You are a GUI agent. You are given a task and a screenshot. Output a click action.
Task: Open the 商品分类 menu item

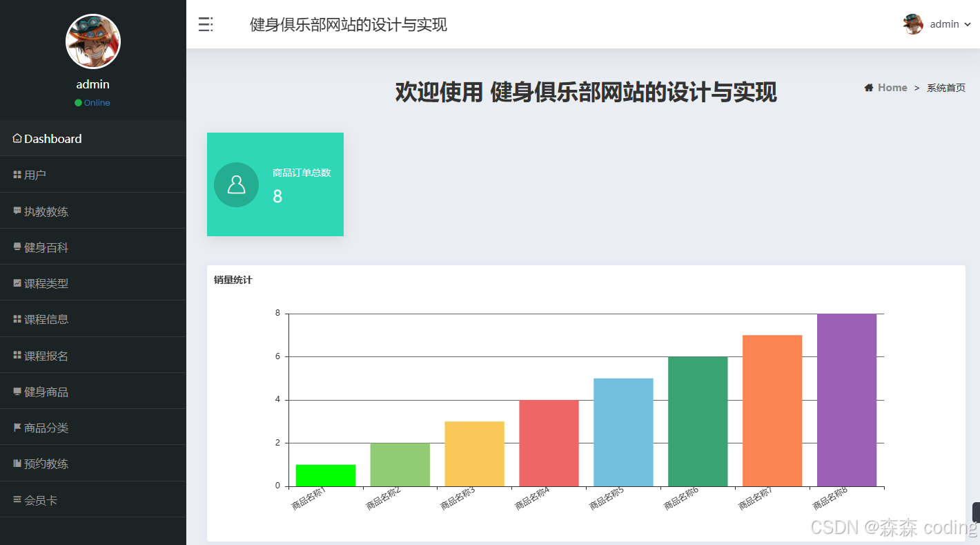click(93, 428)
